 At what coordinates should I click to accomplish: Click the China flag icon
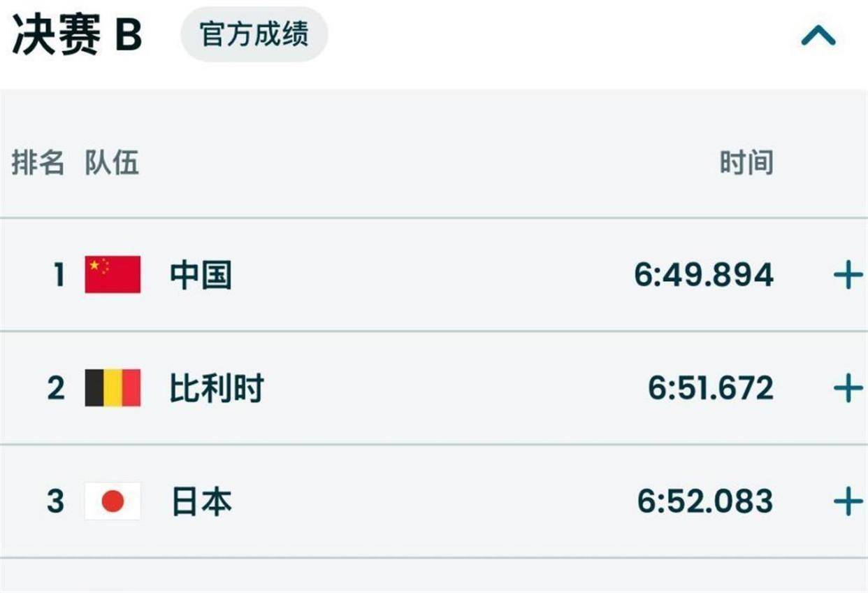click(x=113, y=274)
